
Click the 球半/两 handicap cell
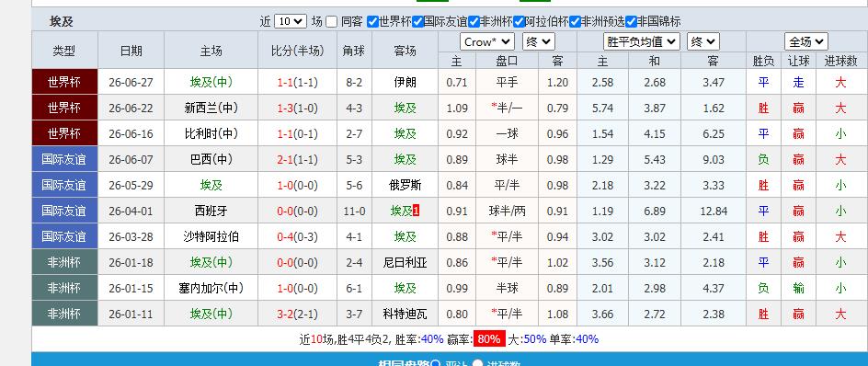click(507, 211)
